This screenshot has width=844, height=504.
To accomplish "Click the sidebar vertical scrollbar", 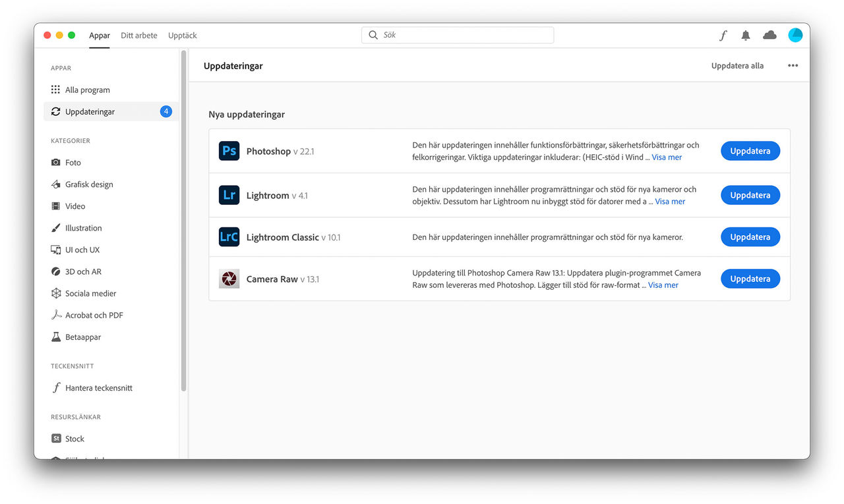I will click(183, 221).
